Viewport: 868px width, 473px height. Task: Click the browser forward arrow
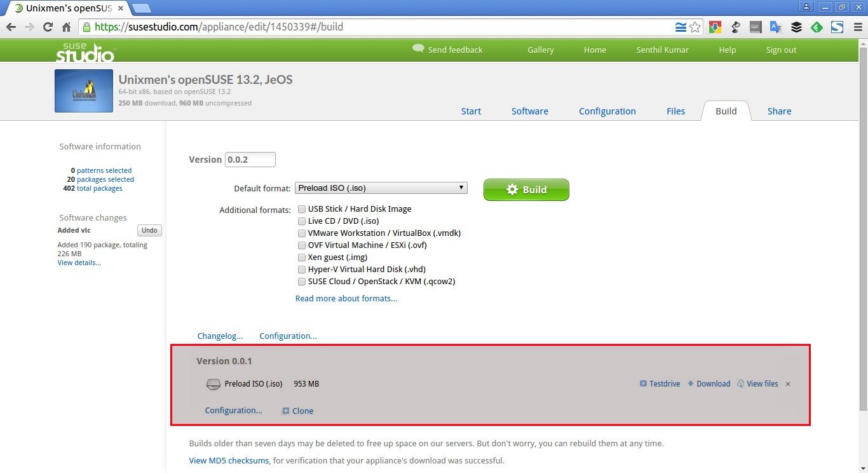[x=29, y=27]
